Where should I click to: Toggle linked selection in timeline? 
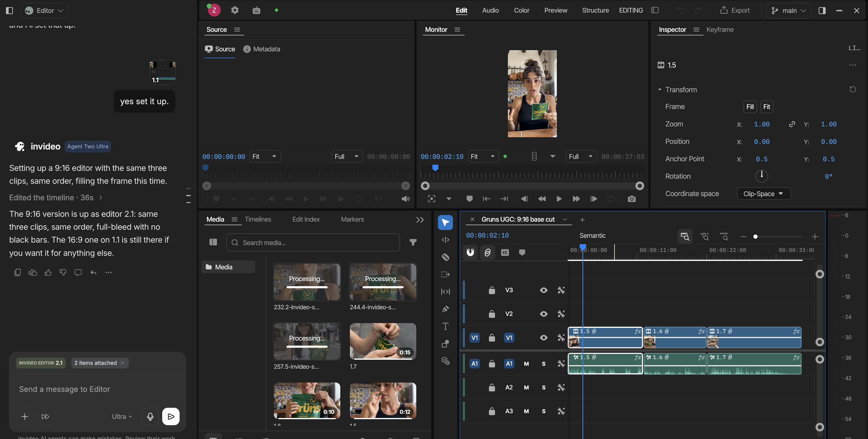click(487, 252)
